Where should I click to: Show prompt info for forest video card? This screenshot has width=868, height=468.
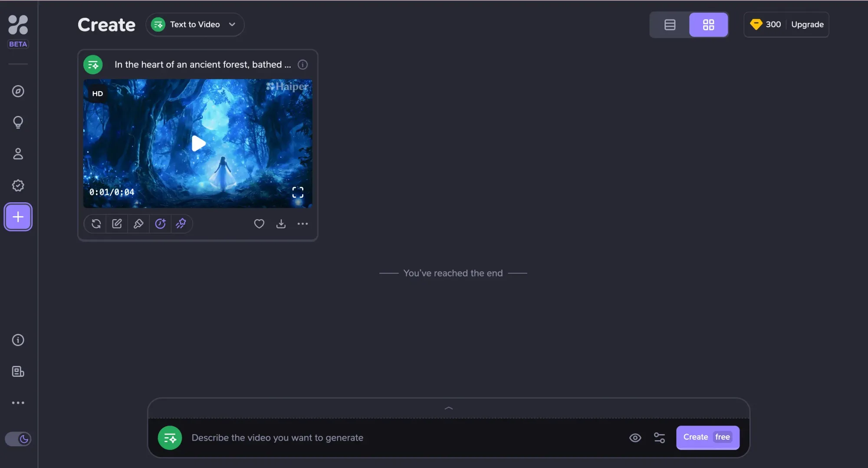click(x=302, y=65)
